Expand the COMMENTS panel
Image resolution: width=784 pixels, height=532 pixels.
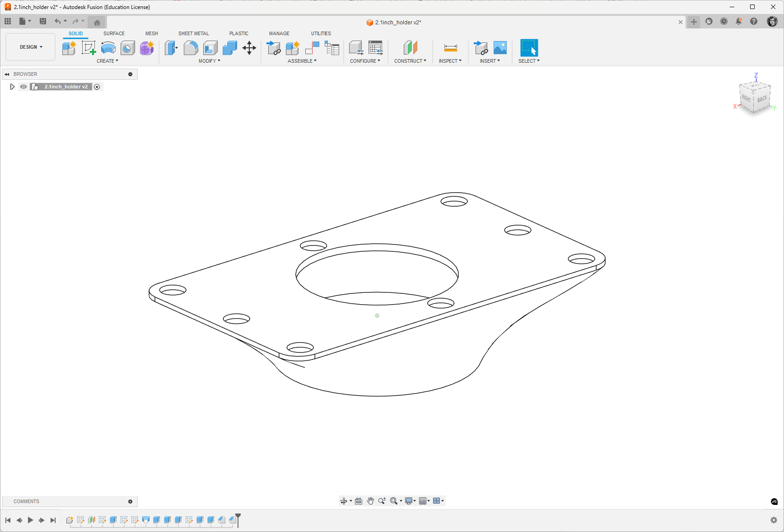130,501
